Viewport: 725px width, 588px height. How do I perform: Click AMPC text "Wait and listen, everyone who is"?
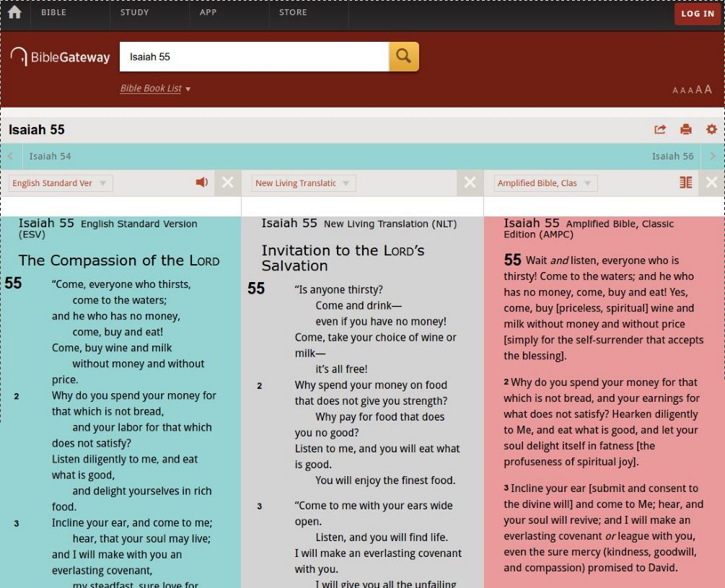[602, 260]
